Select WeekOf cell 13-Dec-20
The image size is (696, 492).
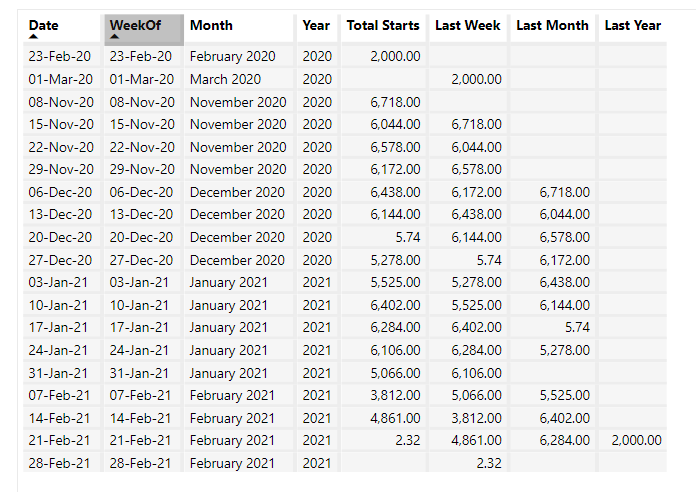(141, 214)
